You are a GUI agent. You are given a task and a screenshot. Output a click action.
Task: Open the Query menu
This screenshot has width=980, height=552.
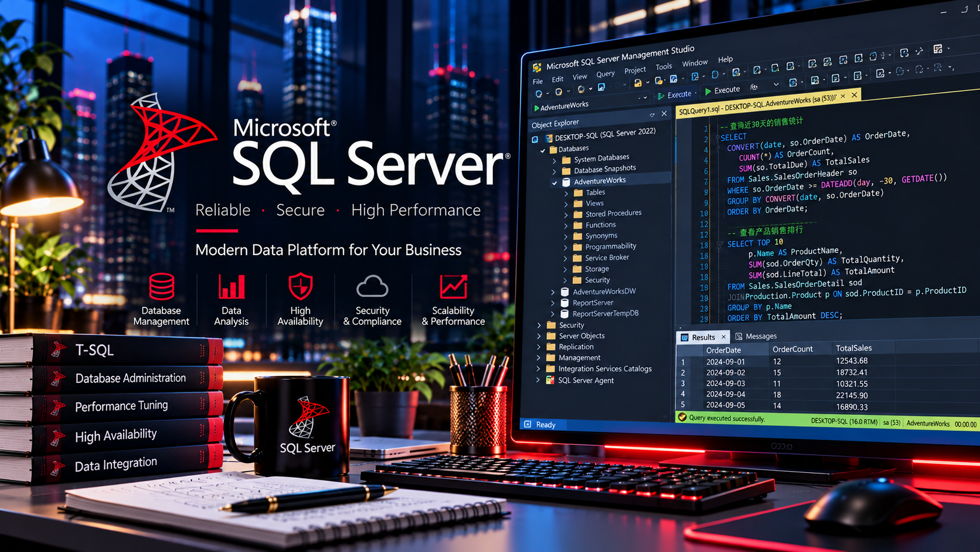pos(605,74)
